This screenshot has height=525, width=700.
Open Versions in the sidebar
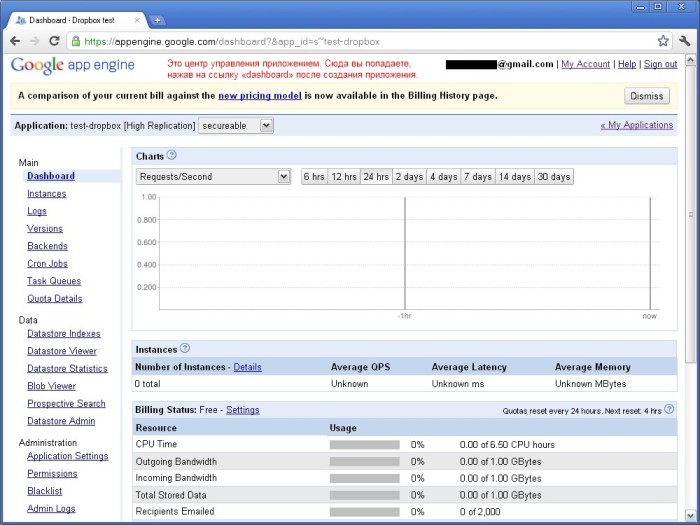click(45, 228)
